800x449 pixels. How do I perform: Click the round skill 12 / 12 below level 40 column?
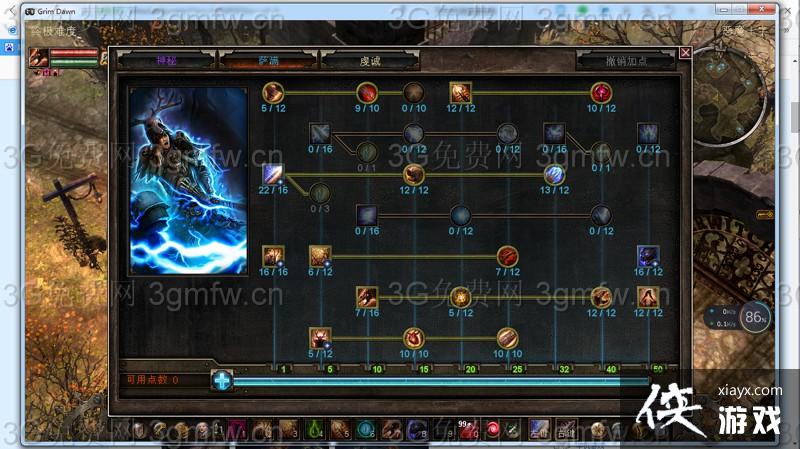[601, 297]
